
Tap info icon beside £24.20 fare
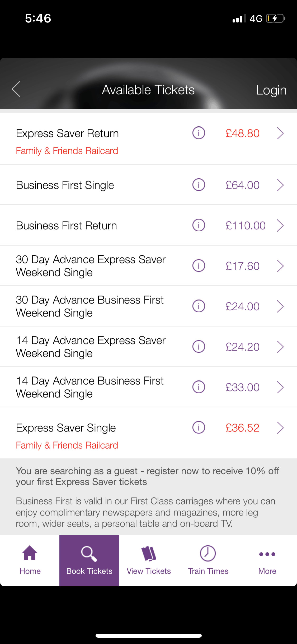click(x=199, y=347)
